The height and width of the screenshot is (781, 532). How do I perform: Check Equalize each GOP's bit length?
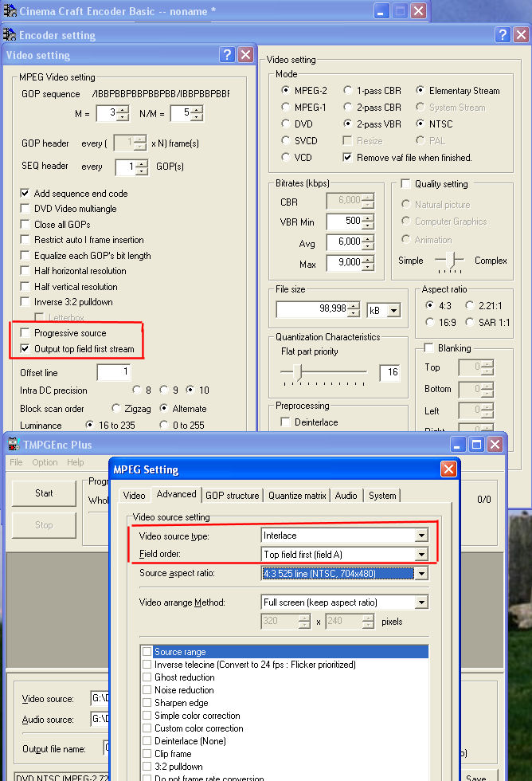(x=25, y=255)
